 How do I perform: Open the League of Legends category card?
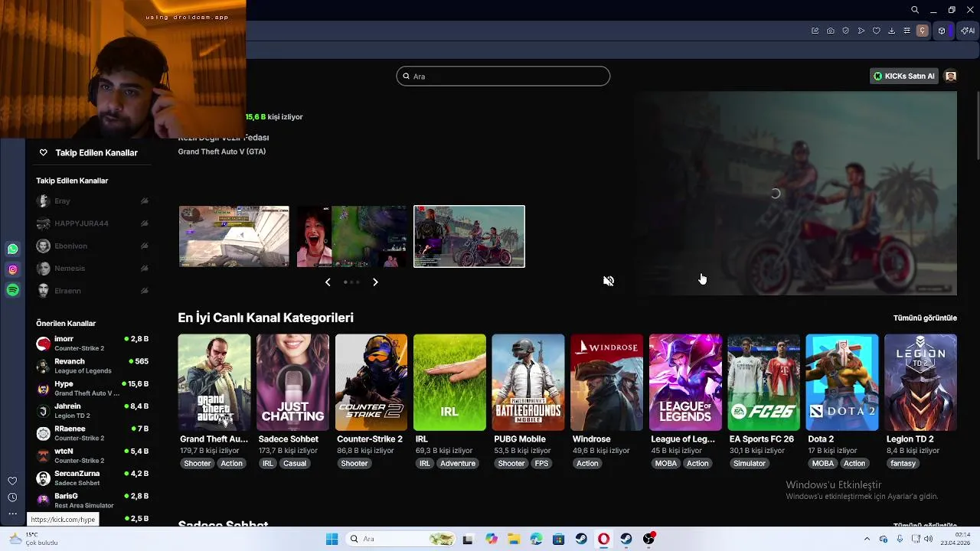(685, 383)
